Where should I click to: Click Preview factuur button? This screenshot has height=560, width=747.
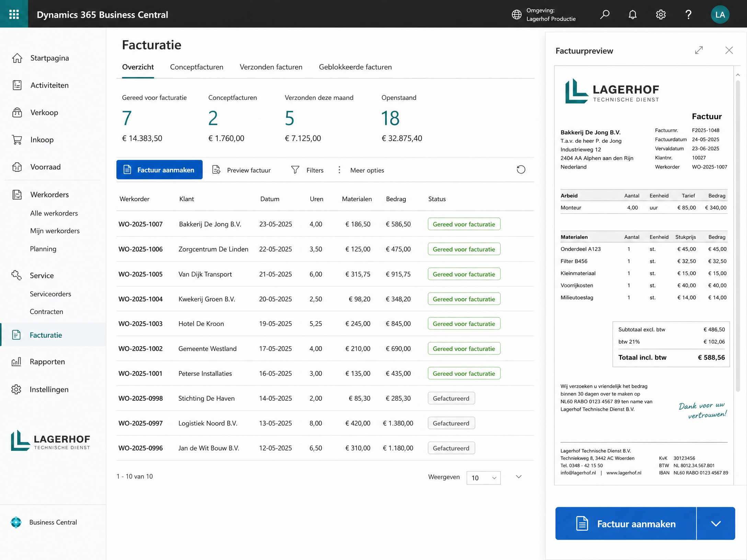point(242,170)
